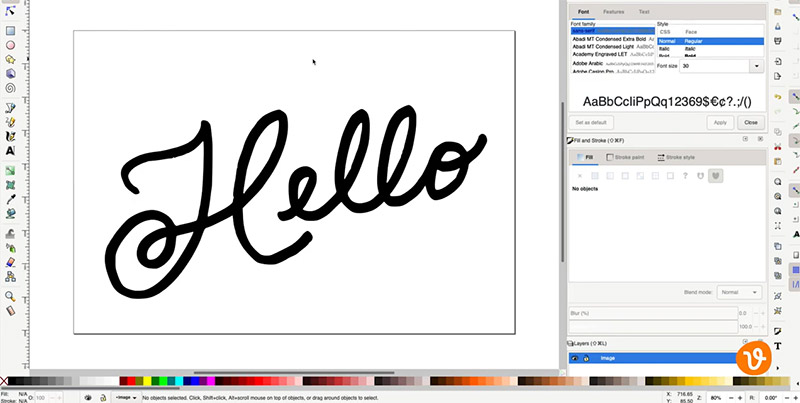Select the Dropper color picker tool
Image resolution: width=800 pixels, height=403 pixels.
(x=10, y=199)
